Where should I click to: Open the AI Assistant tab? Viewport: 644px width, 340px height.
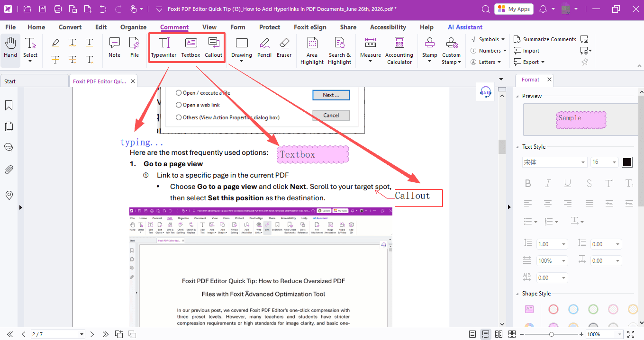[x=465, y=27]
